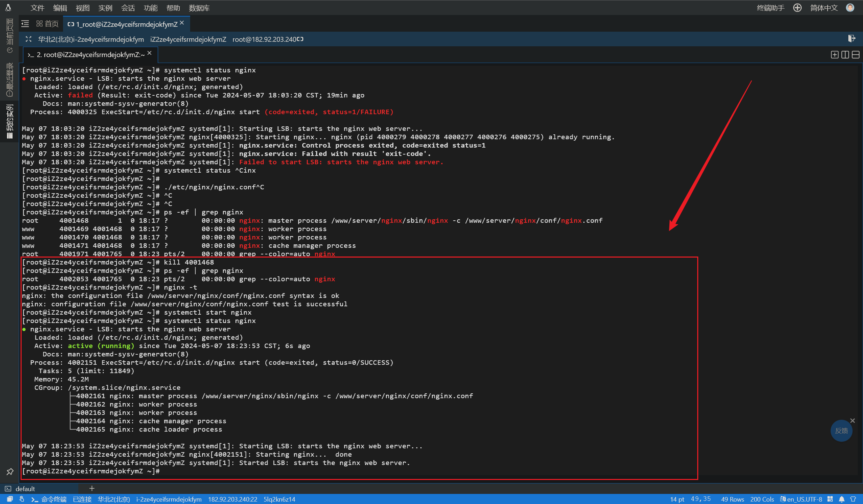Click the exit session icon on the right of the session bar
The width and height of the screenshot is (863, 504).
[852, 39]
